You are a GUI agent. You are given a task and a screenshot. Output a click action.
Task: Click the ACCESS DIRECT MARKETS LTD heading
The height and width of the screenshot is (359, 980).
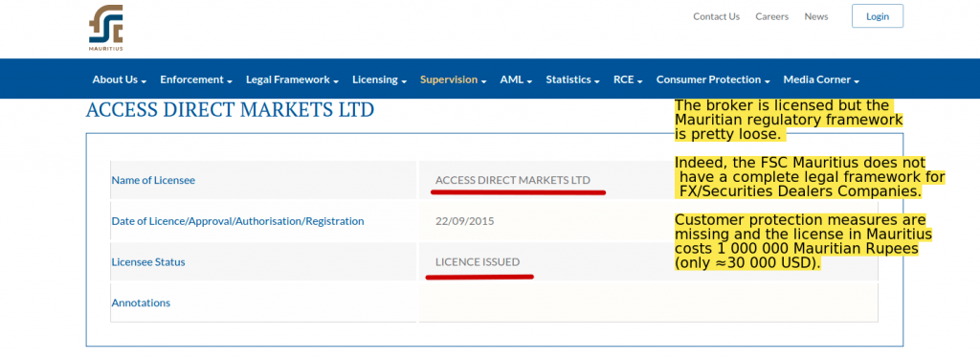click(x=230, y=110)
